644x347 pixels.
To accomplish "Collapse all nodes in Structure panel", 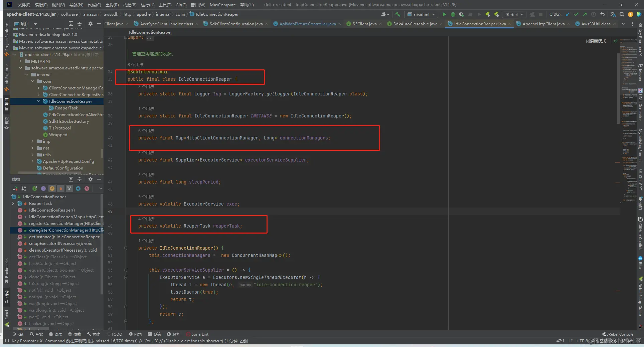I will click(x=79, y=179).
